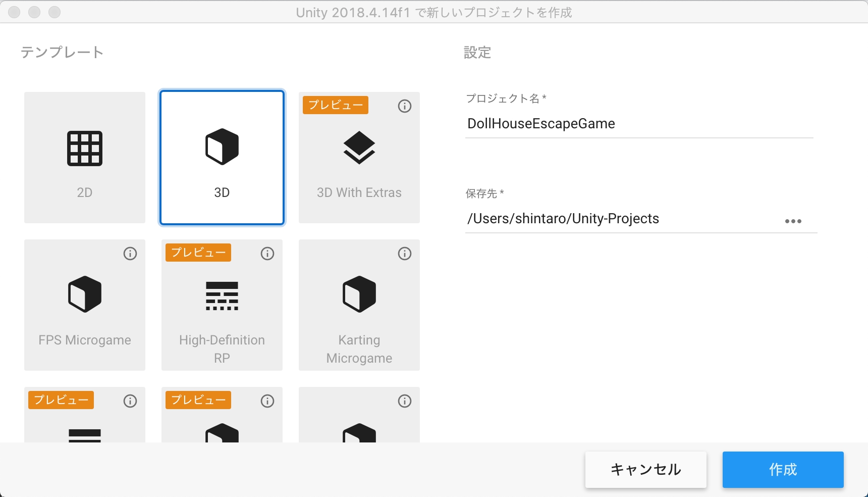Click the FPS Microgame cube icon
The width and height of the screenshot is (868, 497).
[x=85, y=294]
